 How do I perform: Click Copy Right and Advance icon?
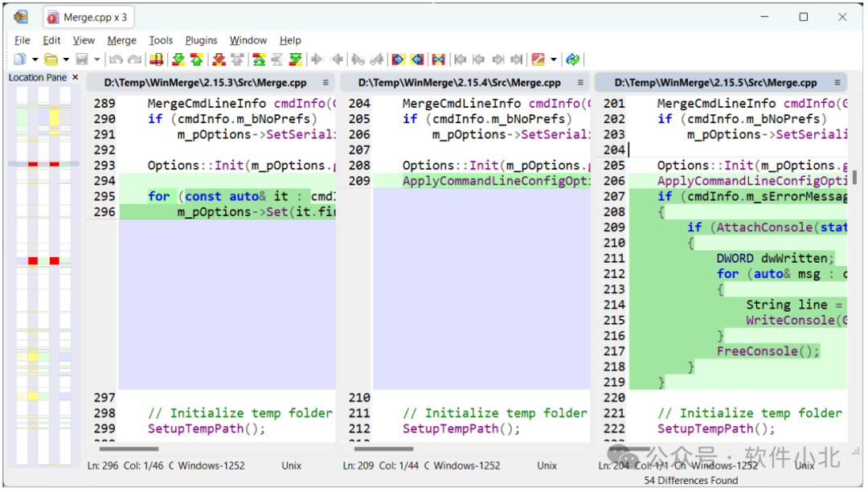click(358, 59)
